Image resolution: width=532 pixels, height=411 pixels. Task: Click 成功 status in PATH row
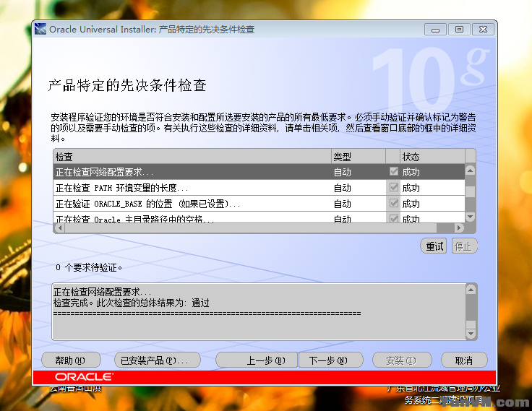(x=411, y=188)
